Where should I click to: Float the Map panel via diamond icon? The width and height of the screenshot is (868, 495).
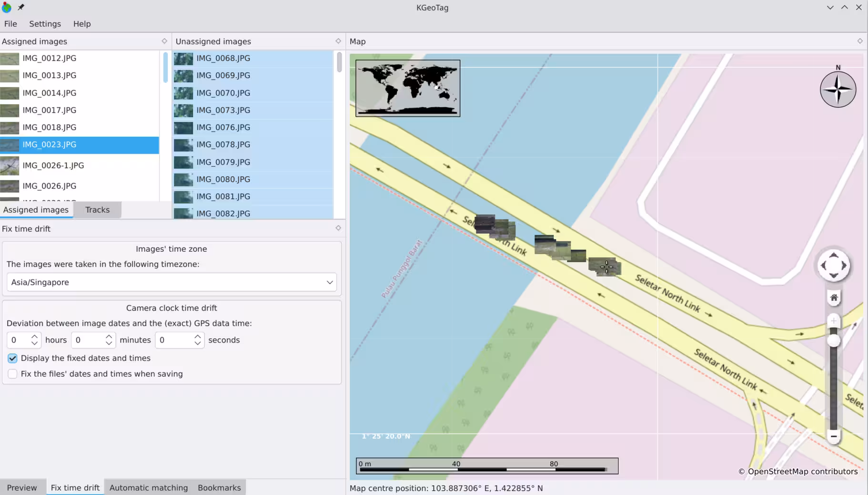tap(860, 41)
